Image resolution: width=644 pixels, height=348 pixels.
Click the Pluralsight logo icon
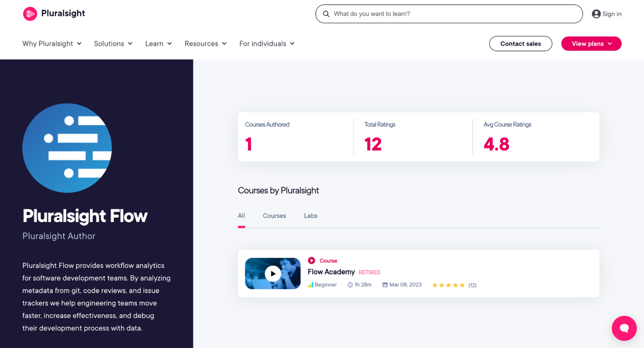click(30, 14)
